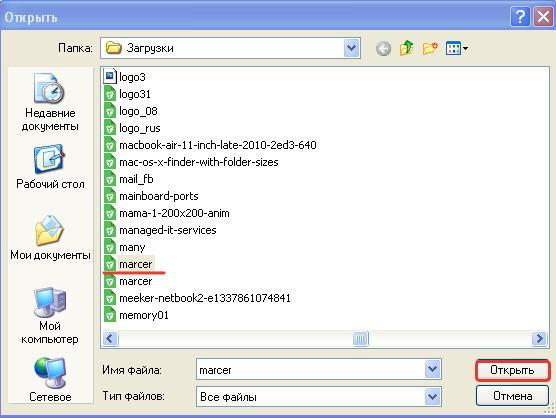This screenshot has width=556, height=418.
Task: Create a new folder icon
Action: 430,48
